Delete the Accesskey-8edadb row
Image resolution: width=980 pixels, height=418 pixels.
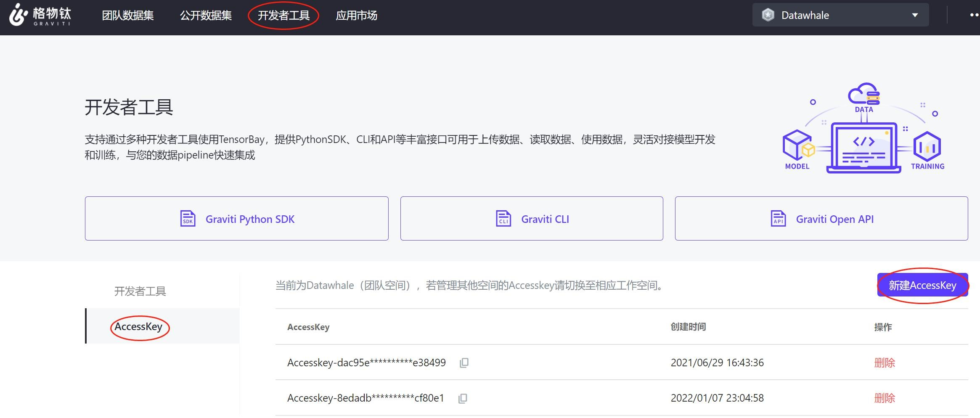885,398
